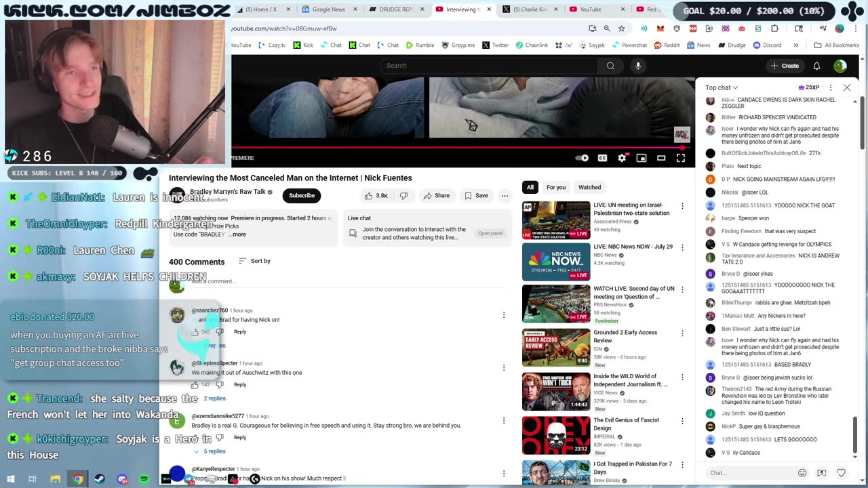Screen dimensions: 868x488
Task: Seek on the red video progress bar
Action: point(460,147)
